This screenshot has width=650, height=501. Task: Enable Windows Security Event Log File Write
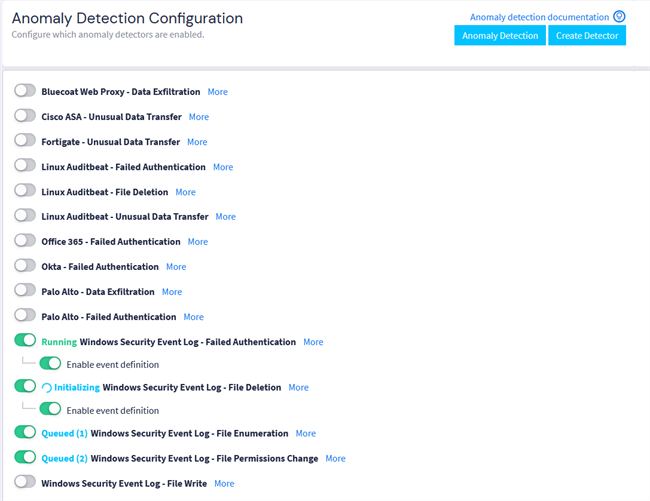tap(25, 483)
